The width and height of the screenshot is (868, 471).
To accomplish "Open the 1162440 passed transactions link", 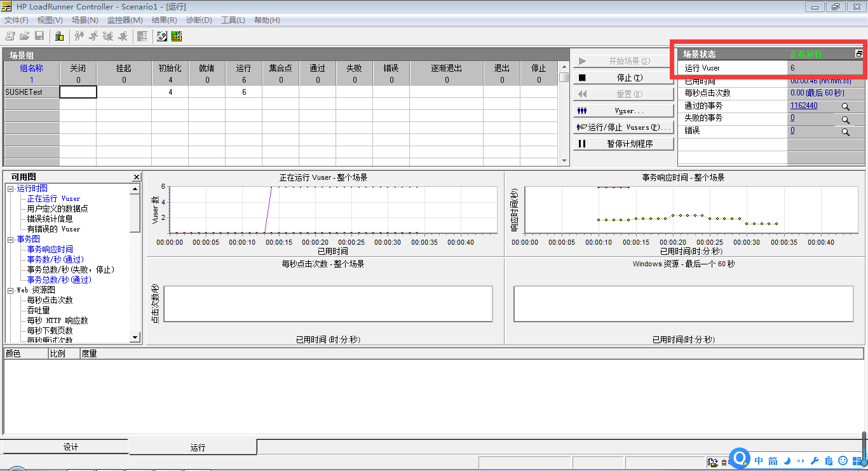I will (x=804, y=106).
